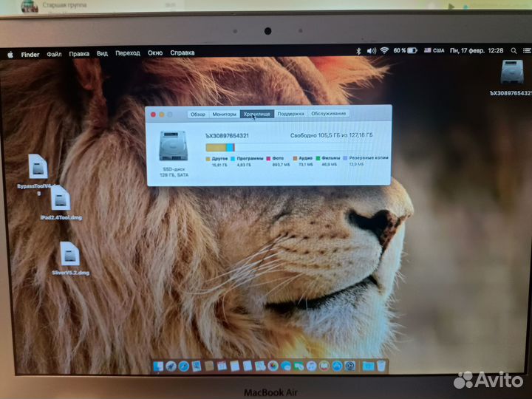Open США input source menu
The image size is (532, 399).
[434, 50]
